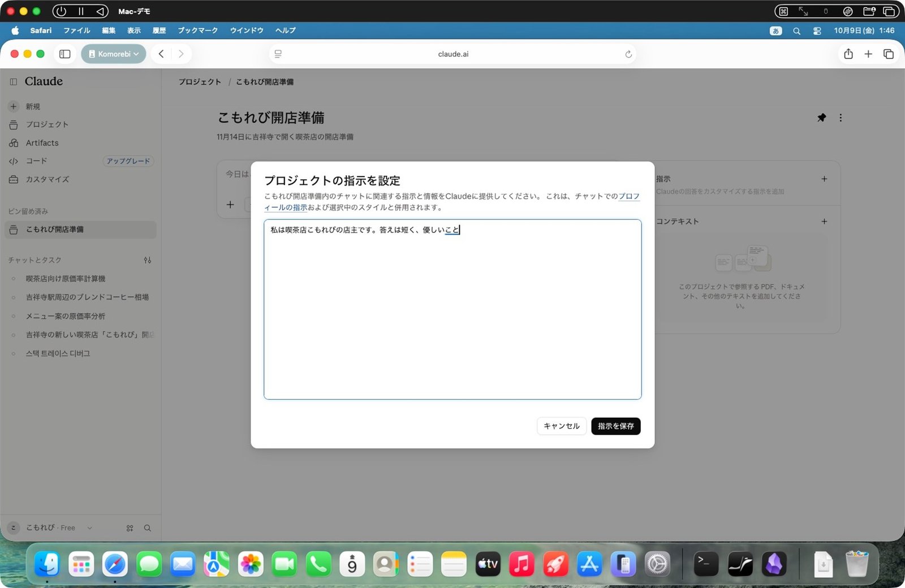This screenshot has height=588, width=905.
Task: Open the page settings icon in address bar
Action: [278, 54]
